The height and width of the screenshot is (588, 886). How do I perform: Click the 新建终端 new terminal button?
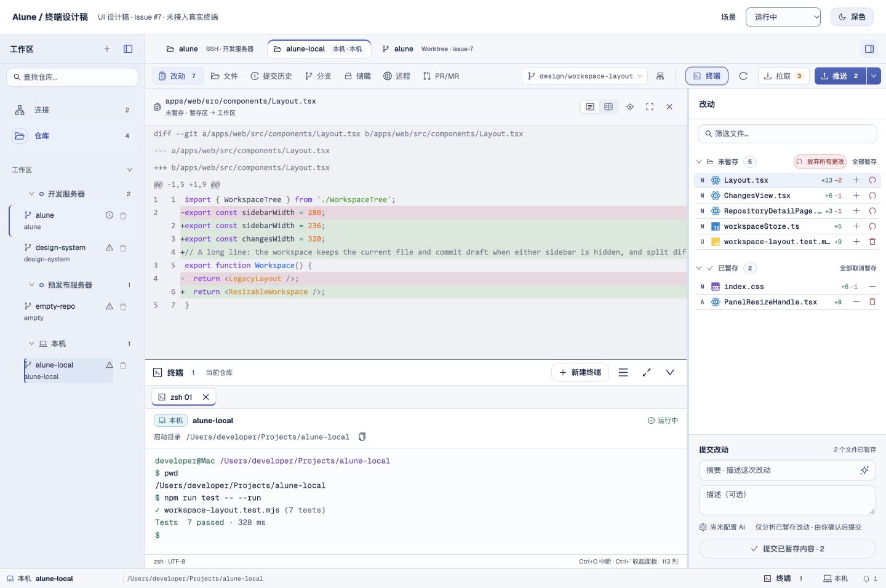(580, 373)
